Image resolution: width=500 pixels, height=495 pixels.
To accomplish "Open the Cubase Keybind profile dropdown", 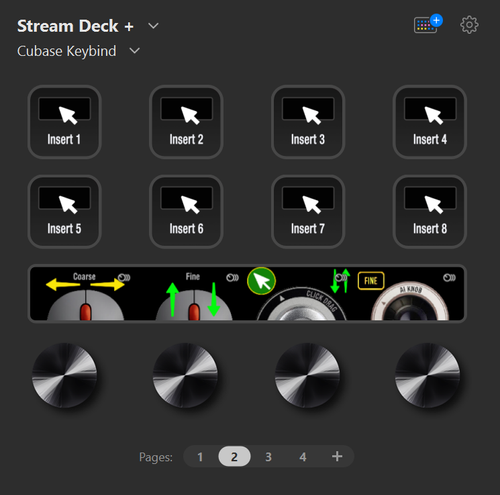I will (x=135, y=51).
